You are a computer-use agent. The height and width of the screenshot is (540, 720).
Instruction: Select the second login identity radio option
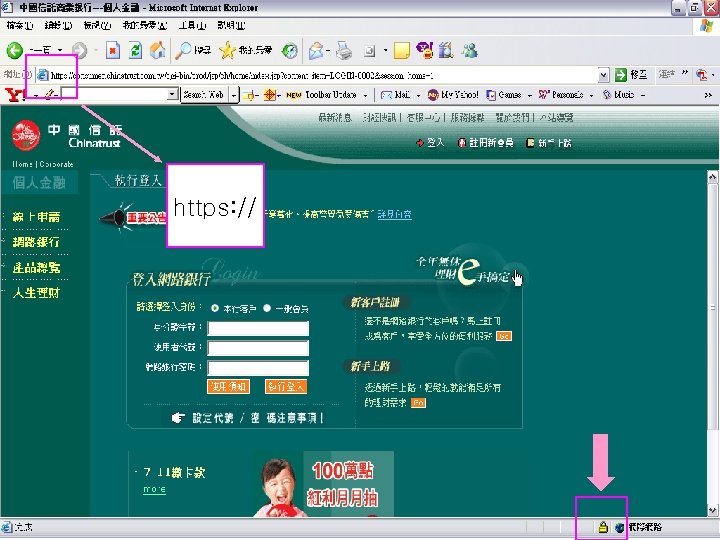(x=267, y=308)
